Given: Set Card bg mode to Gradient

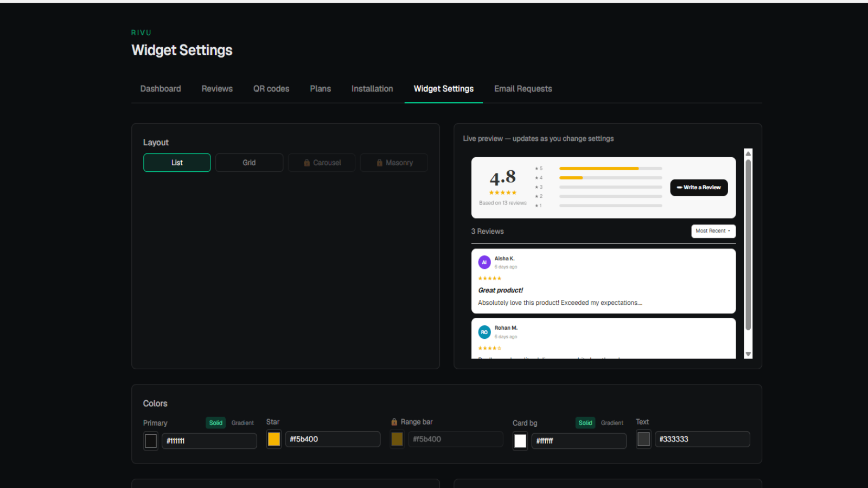Looking at the screenshot, I should pos(612,423).
